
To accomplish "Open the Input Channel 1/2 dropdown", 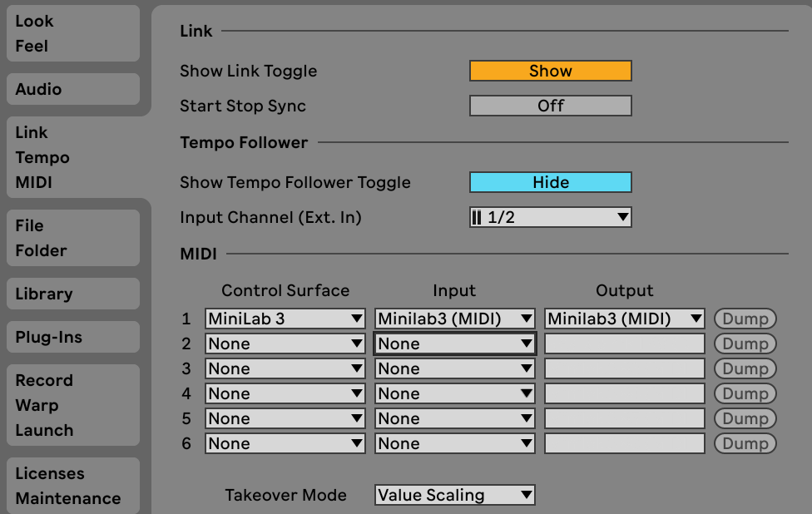I will 551,217.
